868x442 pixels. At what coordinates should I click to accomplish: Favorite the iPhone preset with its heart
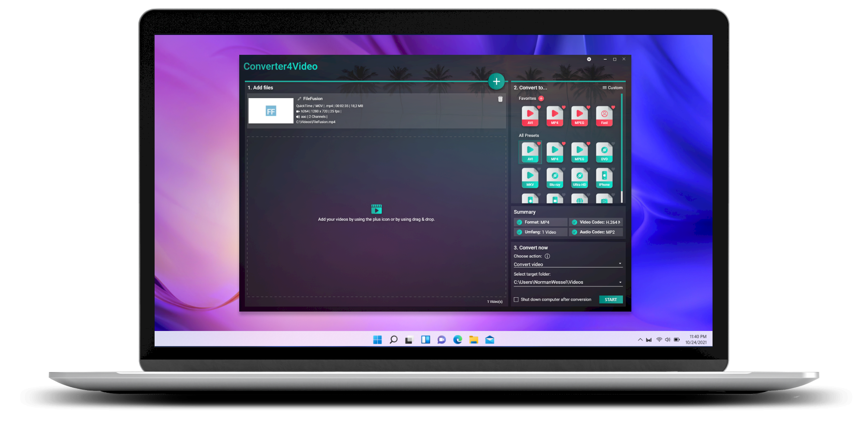point(613,169)
